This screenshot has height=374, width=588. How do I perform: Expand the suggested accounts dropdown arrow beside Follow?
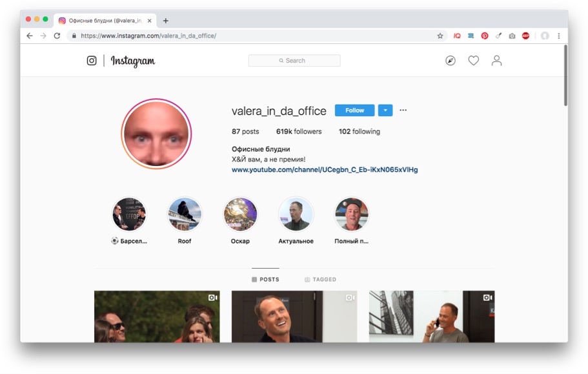point(385,110)
